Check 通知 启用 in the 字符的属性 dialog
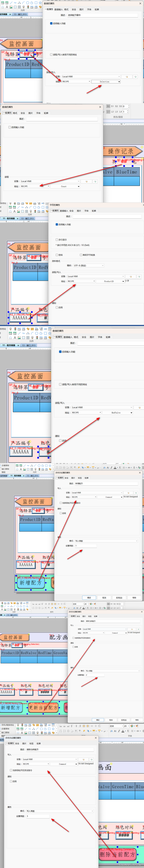 point(57,307)
